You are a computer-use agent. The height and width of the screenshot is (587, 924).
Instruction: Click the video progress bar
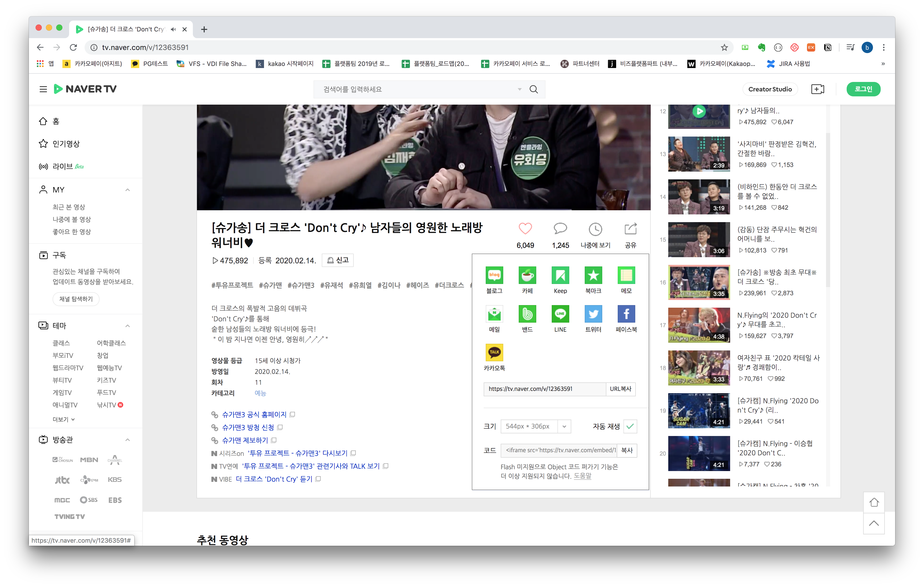coord(423,209)
